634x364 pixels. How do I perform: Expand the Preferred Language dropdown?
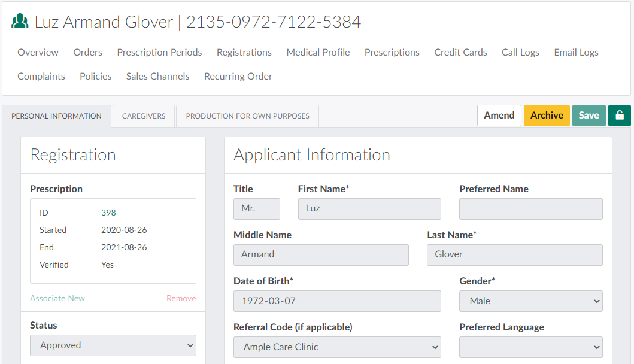tap(530, 347)
